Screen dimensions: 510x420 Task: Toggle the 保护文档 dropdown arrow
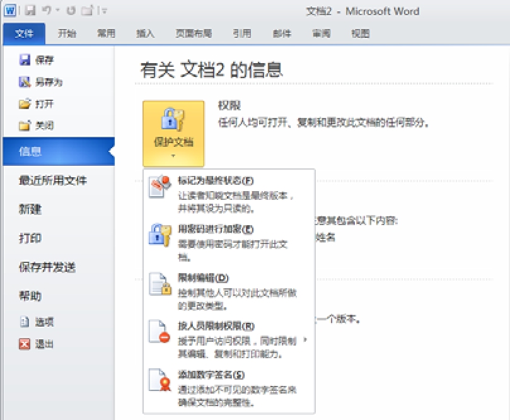(x=173, y=156)
